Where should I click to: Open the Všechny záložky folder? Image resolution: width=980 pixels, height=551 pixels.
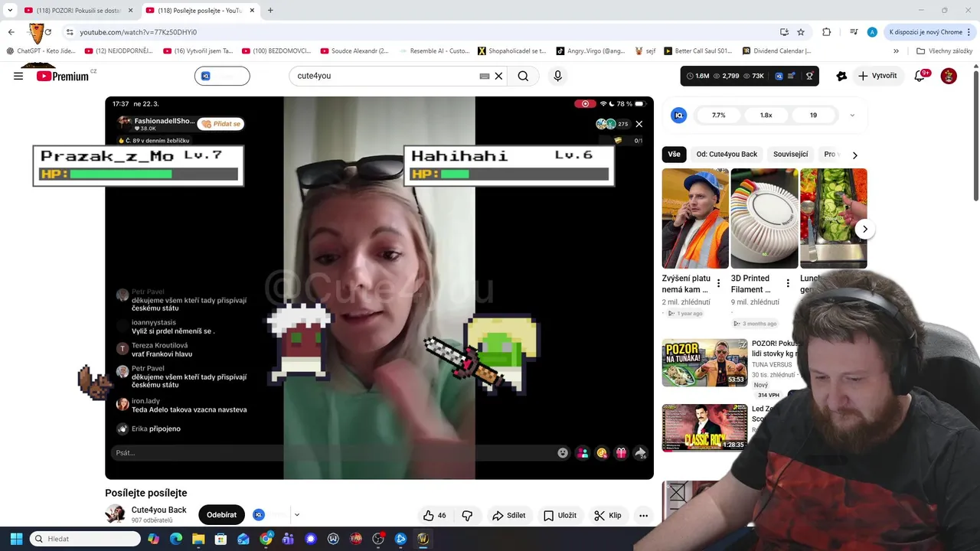point(944,51)
